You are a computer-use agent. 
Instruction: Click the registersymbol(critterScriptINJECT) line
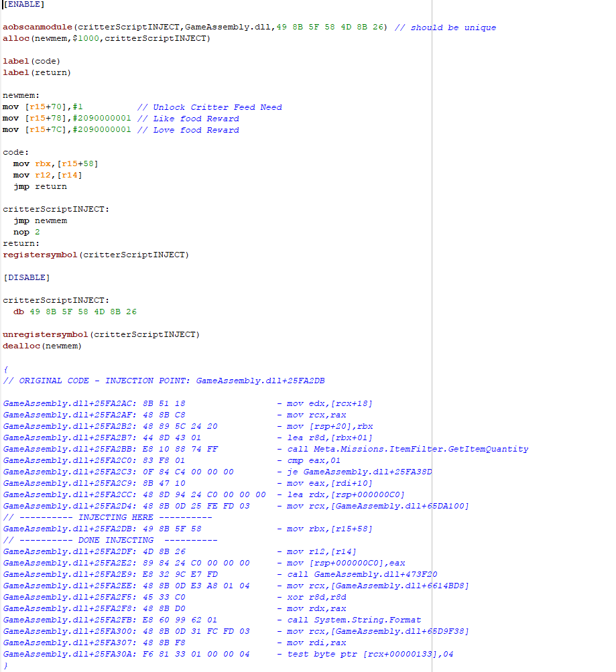click(x=96, y=255)
